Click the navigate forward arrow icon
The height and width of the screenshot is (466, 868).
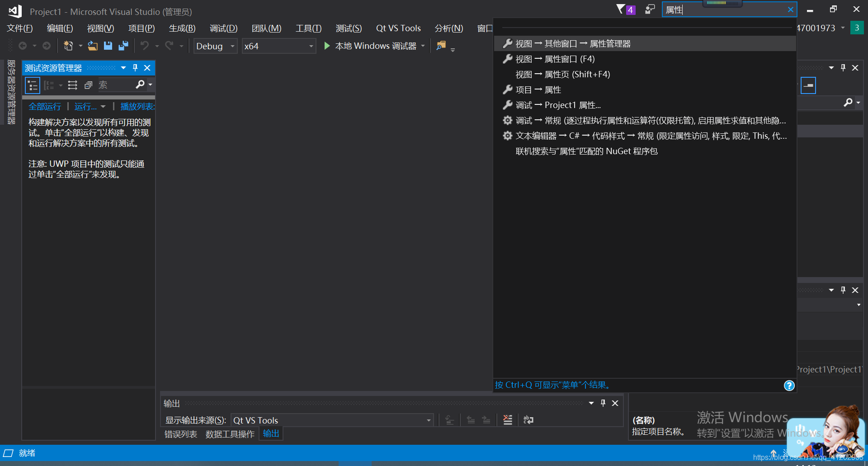[x=47, y=46]
